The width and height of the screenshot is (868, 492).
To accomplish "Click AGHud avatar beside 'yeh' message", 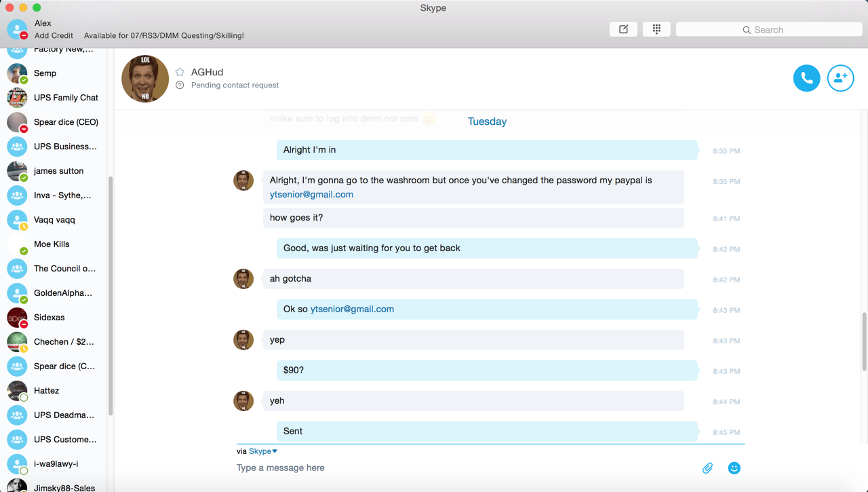I will click(x=243, y=401).
